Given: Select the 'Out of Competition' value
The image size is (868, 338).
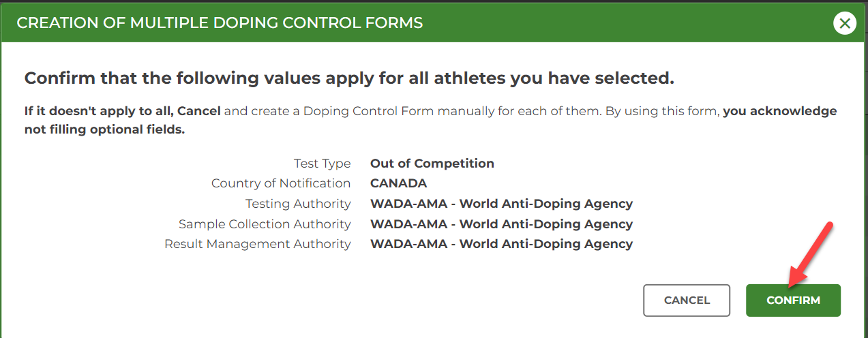Looking at the screenshot, I should click(x=432, y=164).
